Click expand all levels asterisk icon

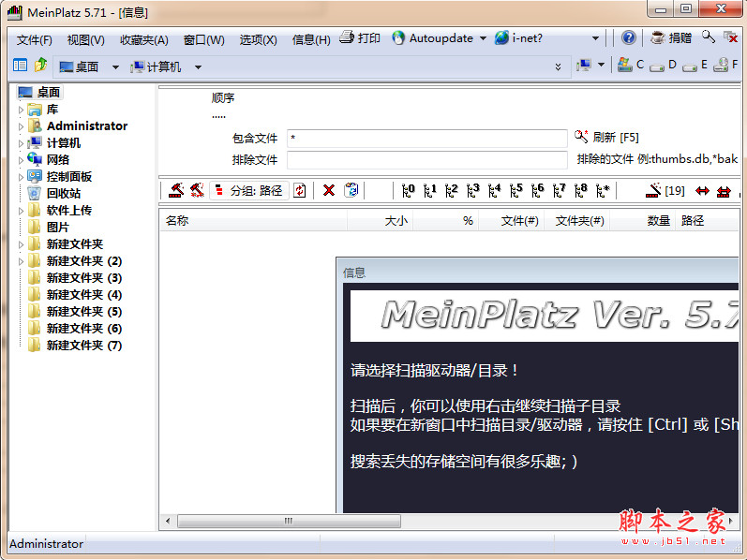point(603,190)
